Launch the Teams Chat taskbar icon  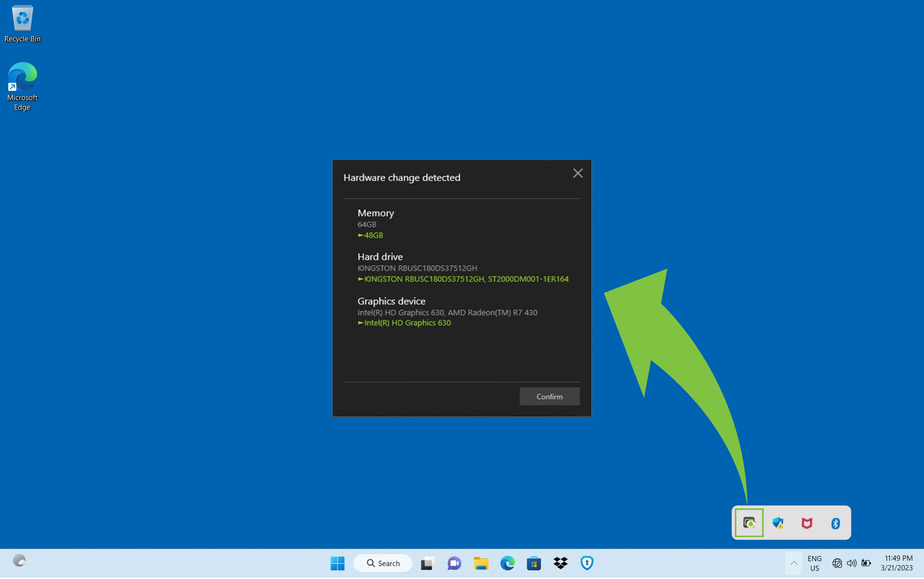click(454, 563)
